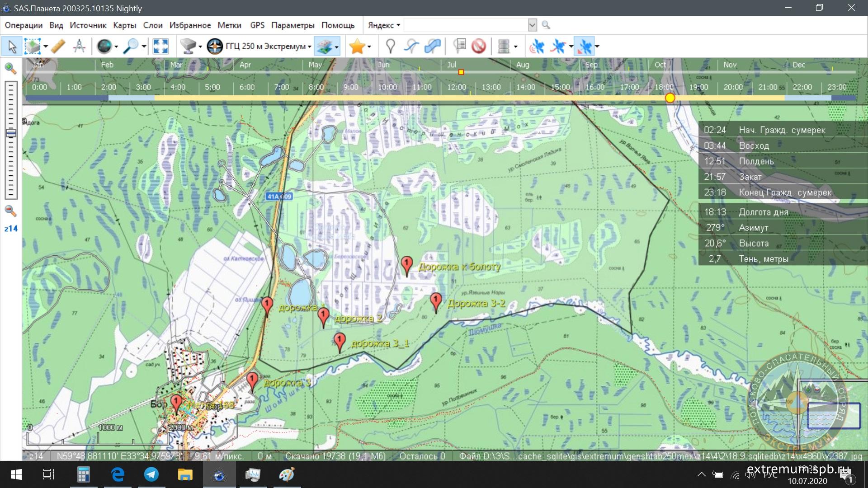Screen dimensions: 868x488
Task: Click the search magnifier button
Action: click(546, 25)
